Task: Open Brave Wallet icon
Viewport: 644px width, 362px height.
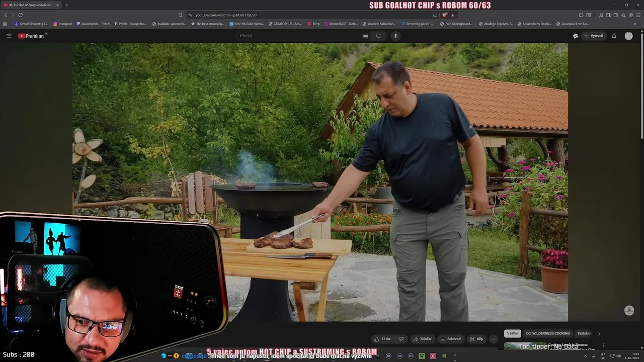Action: pyautogui.click(x=616, y=15)
